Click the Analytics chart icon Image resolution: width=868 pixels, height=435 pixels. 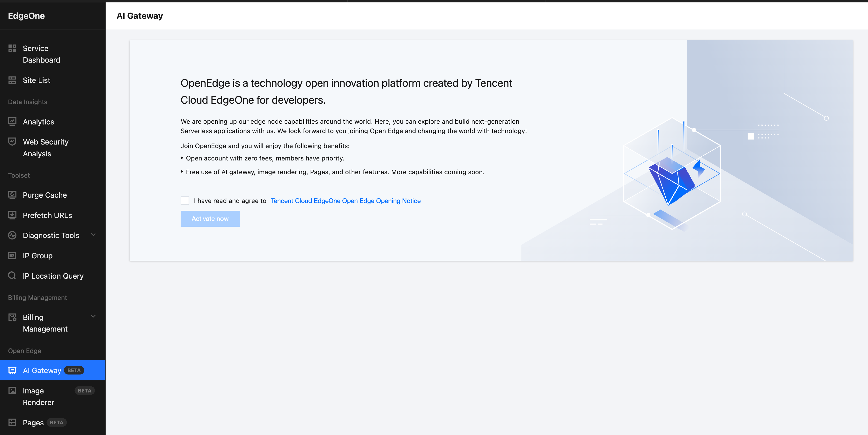[x=12, y=122]
